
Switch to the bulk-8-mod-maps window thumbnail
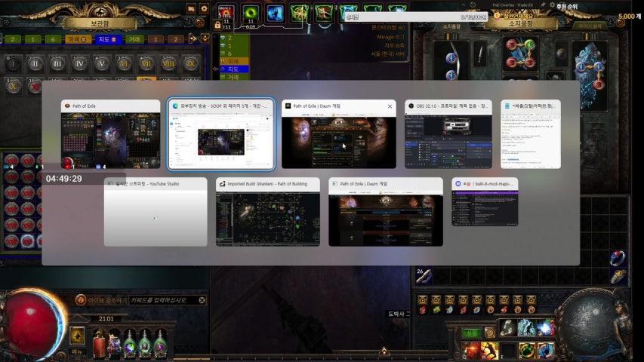coord(485,202)
